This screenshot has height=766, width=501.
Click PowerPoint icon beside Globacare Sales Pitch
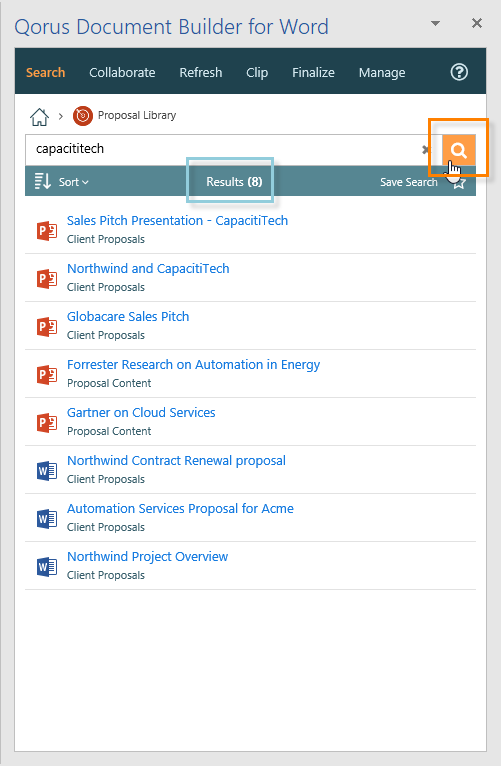point(47,326)
